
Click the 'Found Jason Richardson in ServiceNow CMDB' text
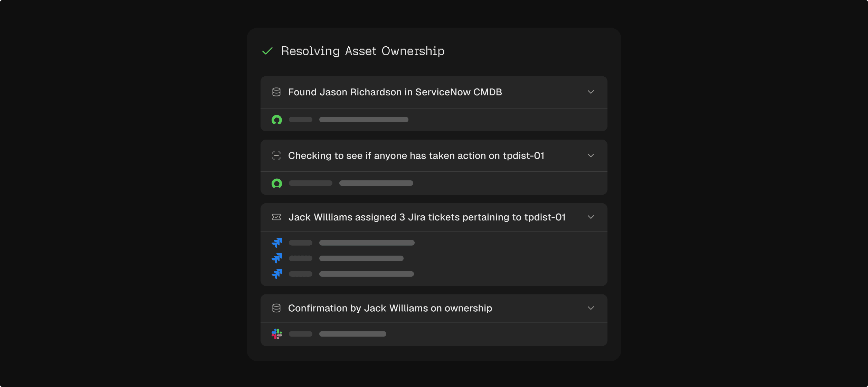395,92
